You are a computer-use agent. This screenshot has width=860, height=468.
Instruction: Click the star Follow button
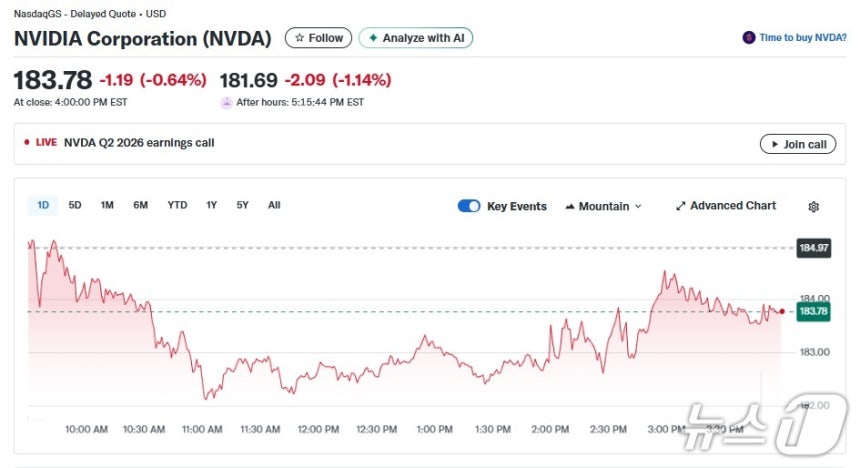(318, 38)
